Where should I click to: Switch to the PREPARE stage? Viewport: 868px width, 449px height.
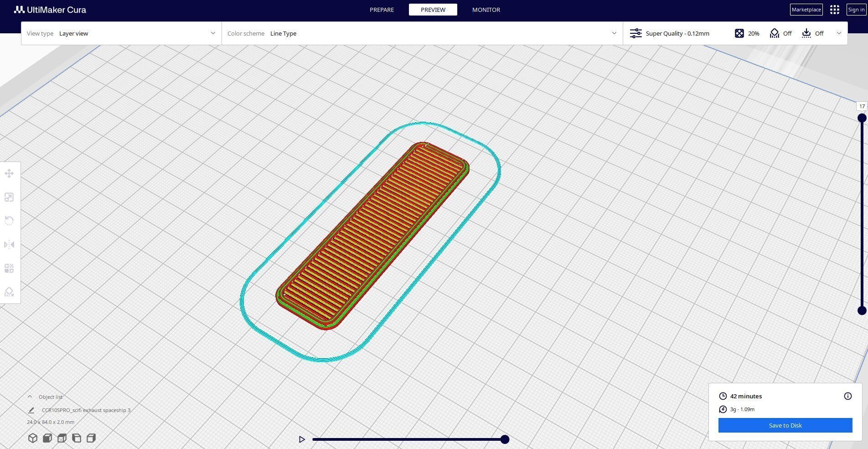(x=382, y=10)
